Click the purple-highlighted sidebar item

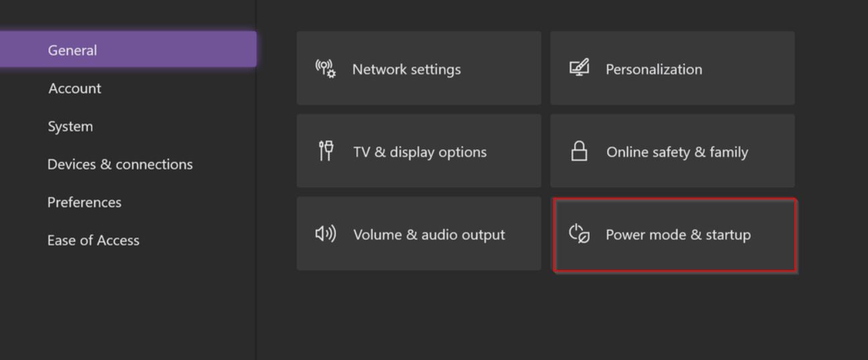pos(127,50)
